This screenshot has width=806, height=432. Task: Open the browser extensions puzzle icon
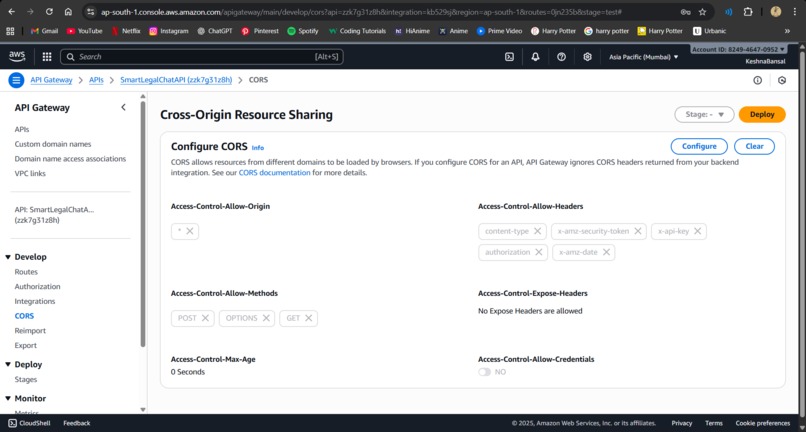pyautogui.click(x=748, y=12)
